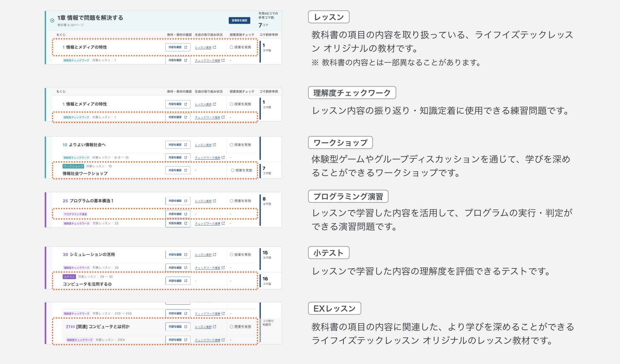Select 授業を実施 radio for シミュレーションの活用
Screen dimensions: 620x364
(x=232, y=255)
